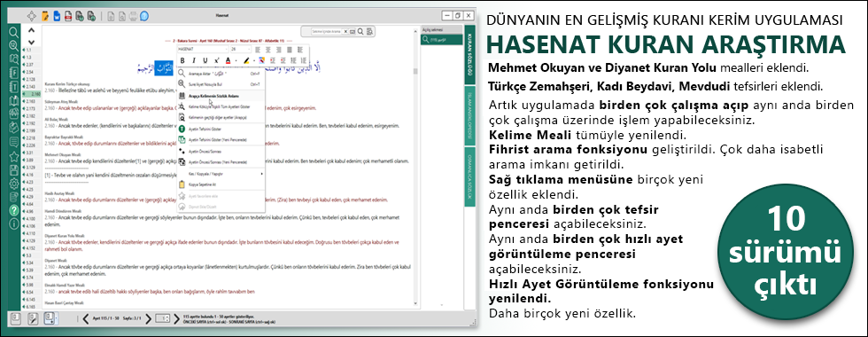Viewport: 868px width, 337px height.
Task: Open the speech comment icon in sidebar
Action: (14, 142)
